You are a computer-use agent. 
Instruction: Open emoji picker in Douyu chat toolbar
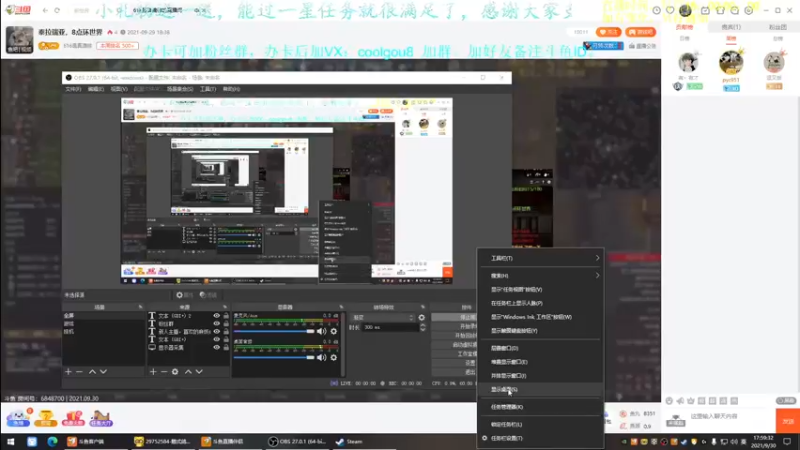(x=669, y=401)
